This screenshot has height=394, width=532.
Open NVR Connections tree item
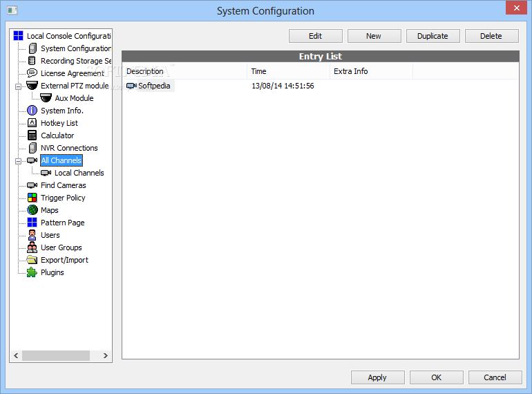pos(69,148)
